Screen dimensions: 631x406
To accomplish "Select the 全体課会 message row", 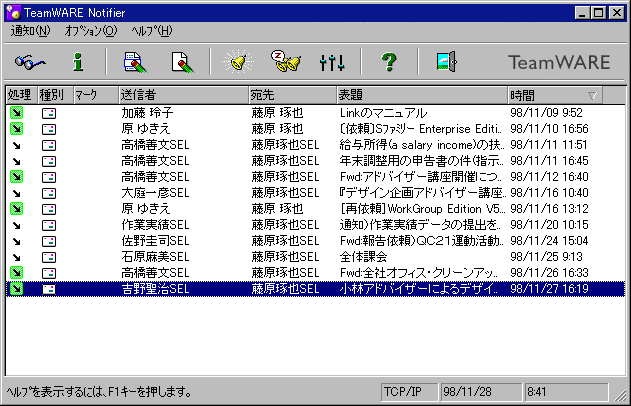I will (368, 257).
